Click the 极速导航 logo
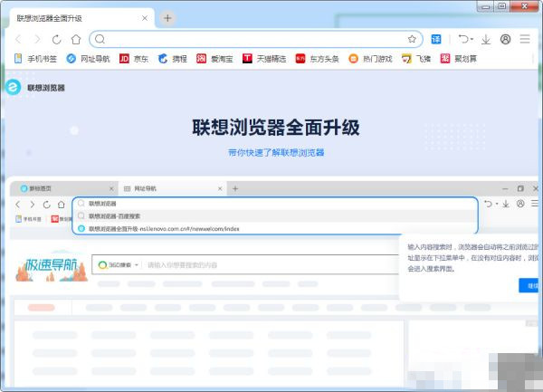Viewport: 543px width, 392px height. click(52, 265)
